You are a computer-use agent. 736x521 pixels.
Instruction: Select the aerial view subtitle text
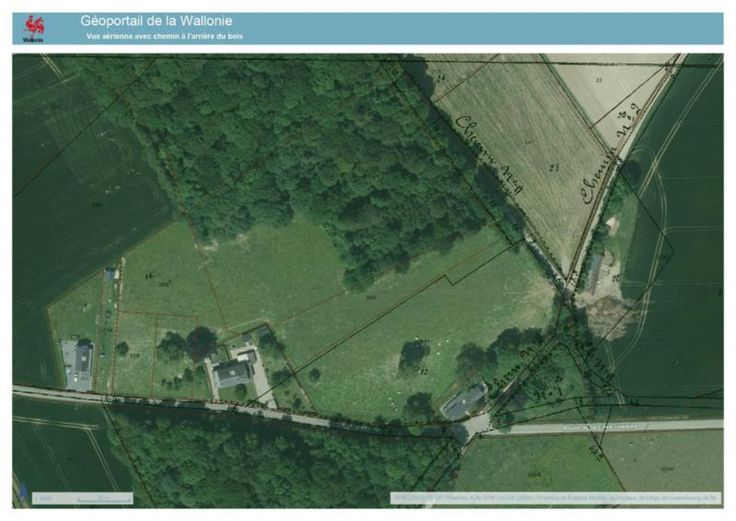[164, 36]
